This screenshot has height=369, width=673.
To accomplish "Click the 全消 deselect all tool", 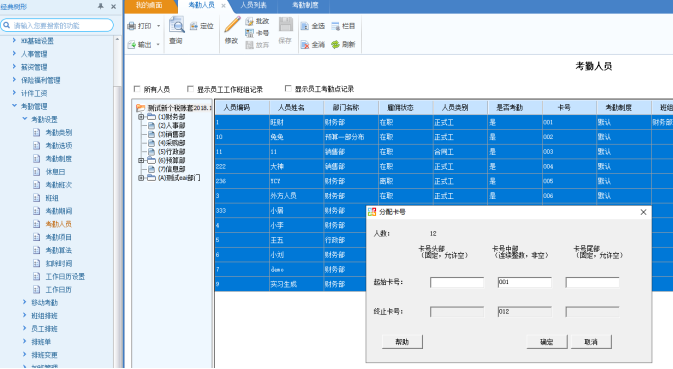I will (312, 45).
